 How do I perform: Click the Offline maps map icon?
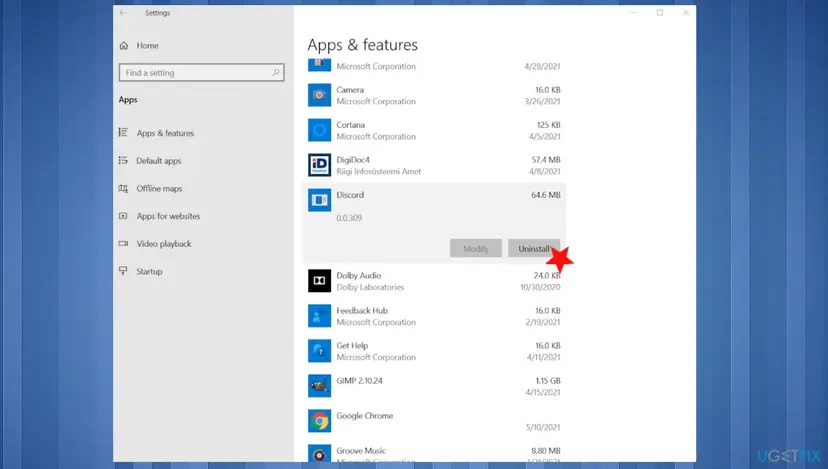tap(123, 188)
